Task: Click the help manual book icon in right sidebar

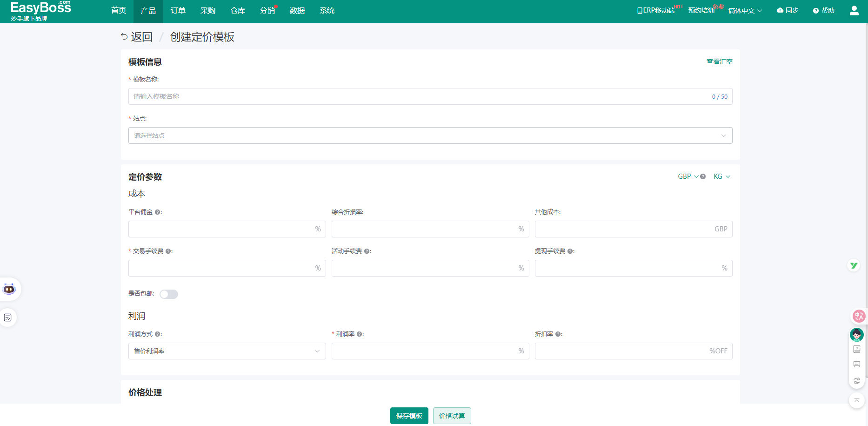Action: (856, 349)
